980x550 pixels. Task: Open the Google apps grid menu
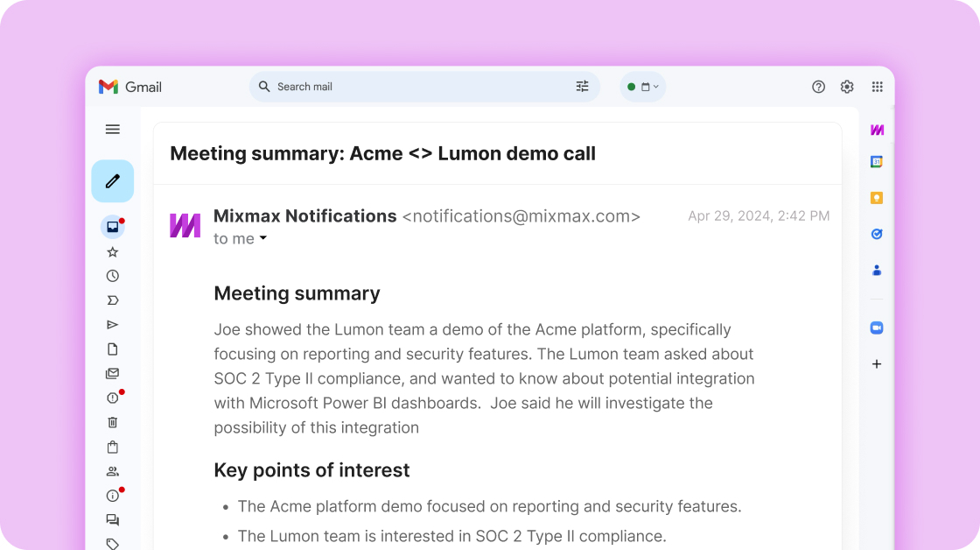(877, 87)
